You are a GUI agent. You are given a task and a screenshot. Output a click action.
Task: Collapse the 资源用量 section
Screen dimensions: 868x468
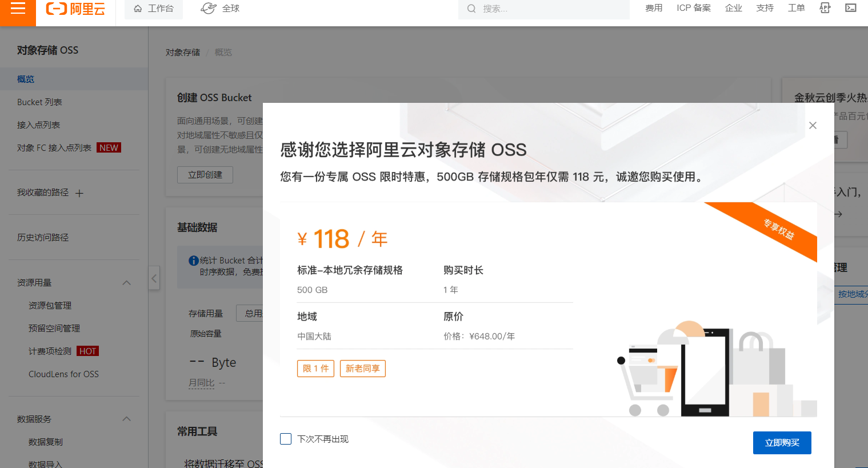127,283
